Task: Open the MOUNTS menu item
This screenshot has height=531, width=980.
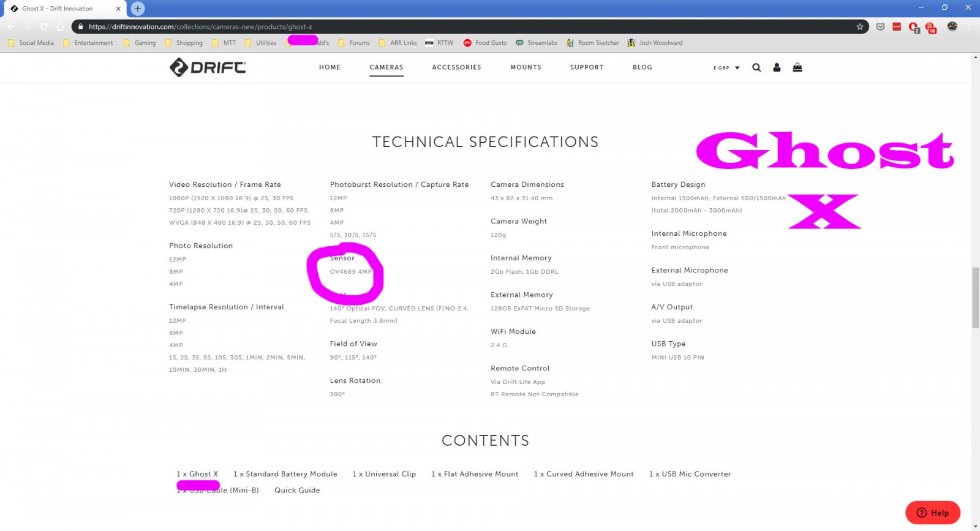Action: (x=526, y=67)
